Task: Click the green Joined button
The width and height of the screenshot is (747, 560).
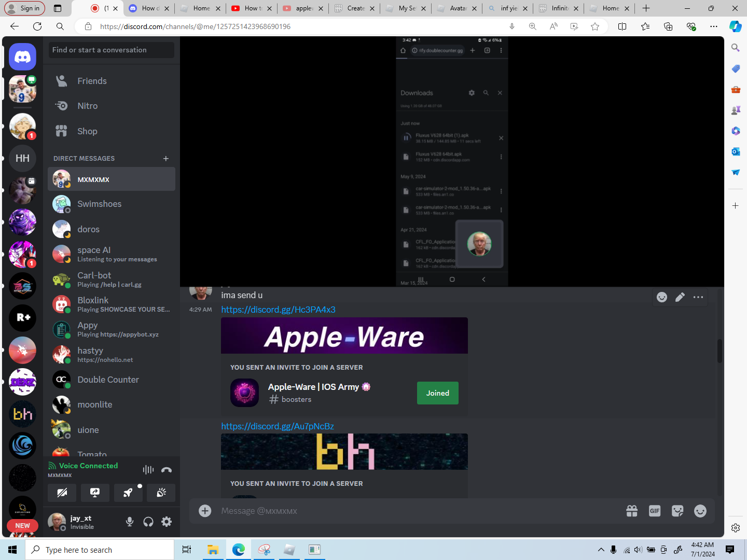Action: click(438, 393)
